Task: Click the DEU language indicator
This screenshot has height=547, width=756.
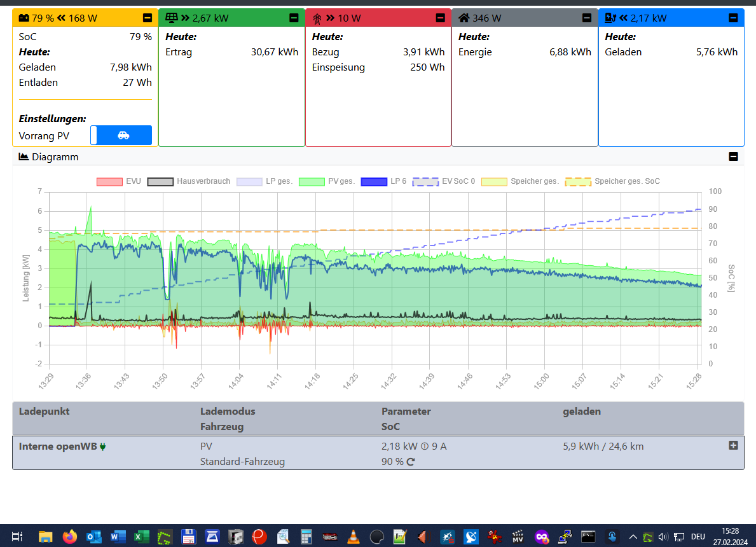Action: [x=698, y=536]
